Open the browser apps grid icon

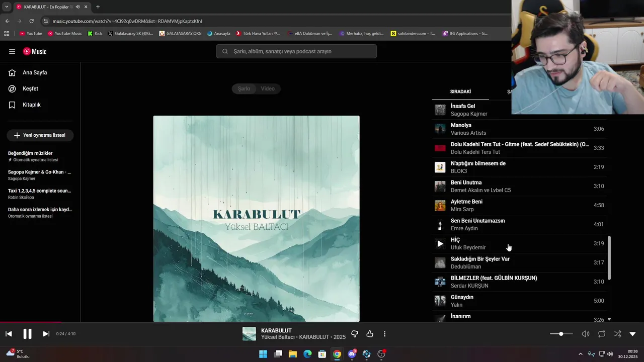pos(7,33)
